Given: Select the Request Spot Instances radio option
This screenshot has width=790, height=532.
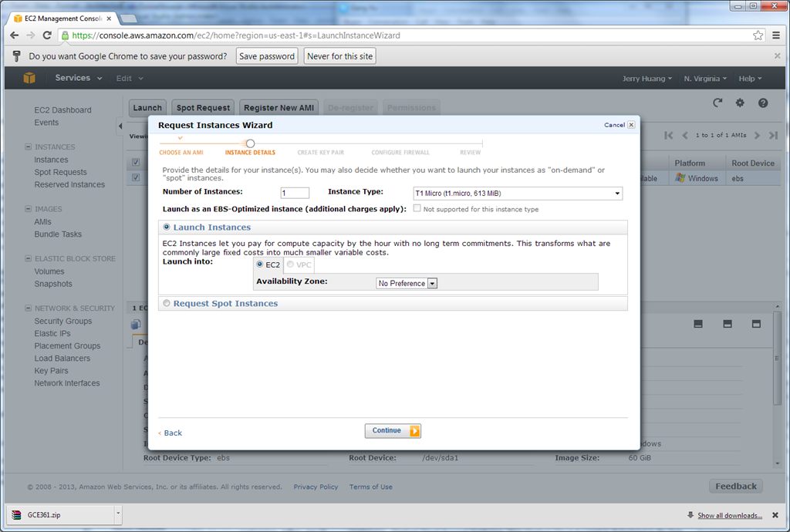Looking at the screenshot, I should (167, 303).
